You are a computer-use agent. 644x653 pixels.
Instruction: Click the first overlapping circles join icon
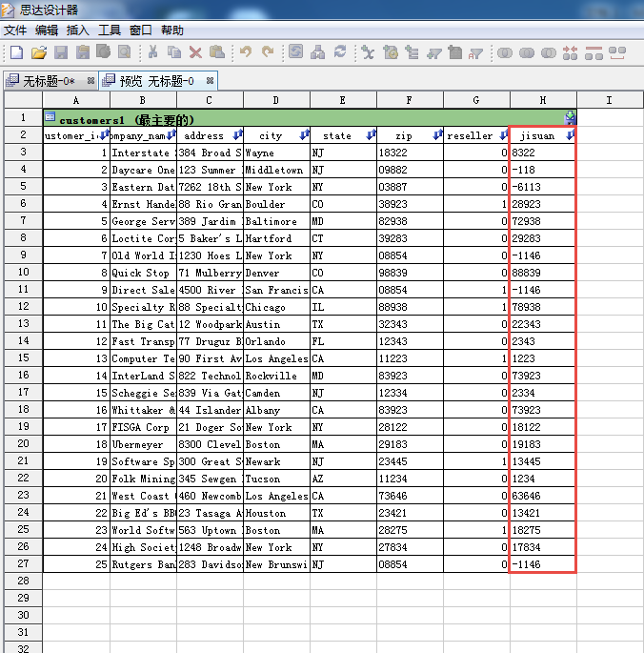click(x=505, y=53)
